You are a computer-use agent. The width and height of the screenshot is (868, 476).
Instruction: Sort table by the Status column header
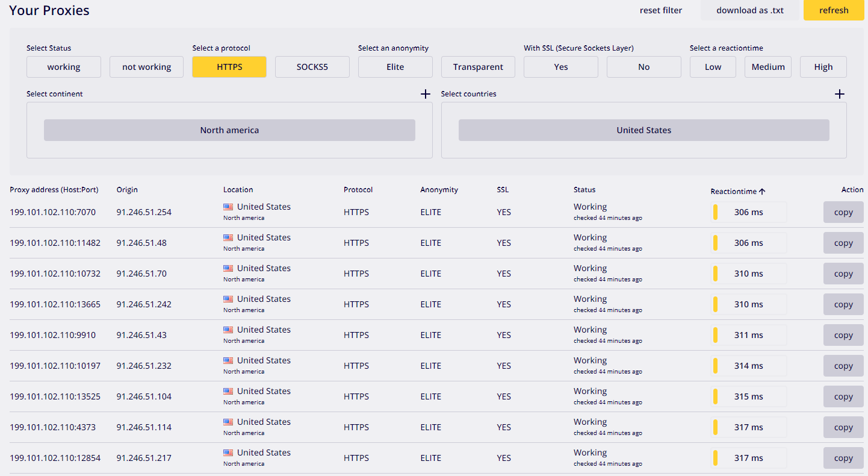(x=584, y=190)
